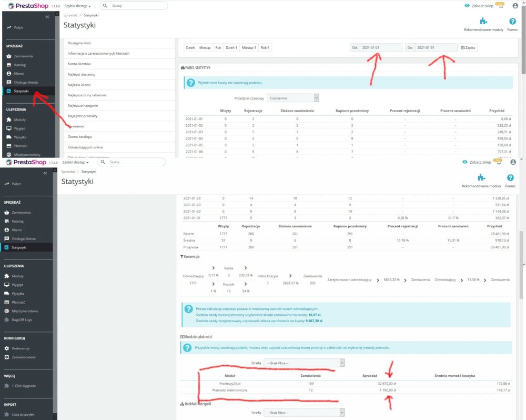Expand Szybki dostęp dropdown in top screenshot

[77, 6]
